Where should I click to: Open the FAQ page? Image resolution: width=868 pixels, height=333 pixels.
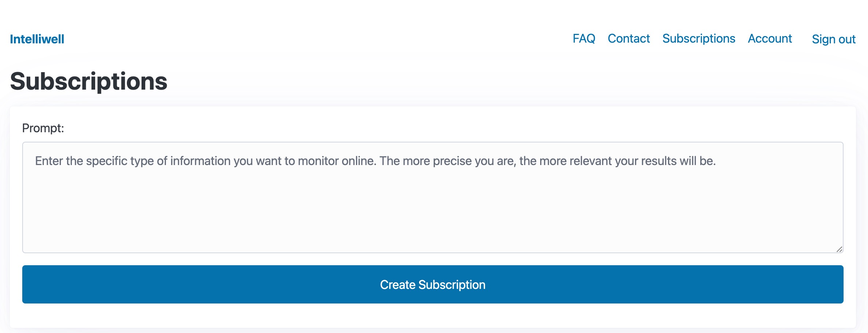pos(584,38)
